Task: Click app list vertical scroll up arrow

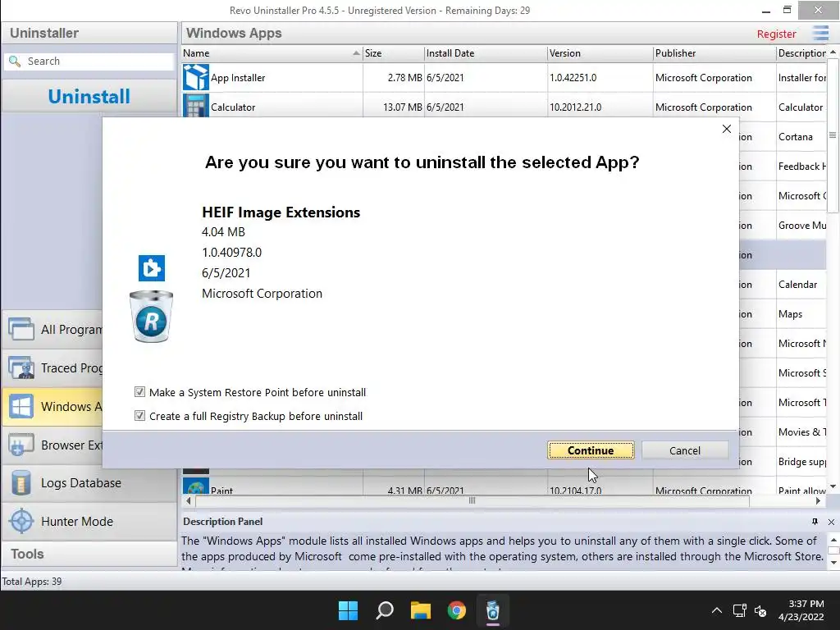Action: click(x=833, y=52)
